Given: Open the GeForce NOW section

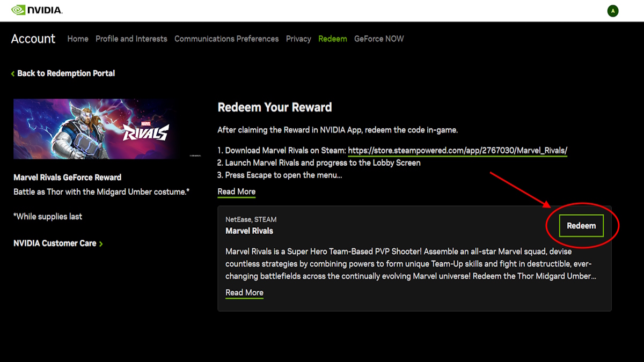Looking at the screenshot, I should pos(379,39).
